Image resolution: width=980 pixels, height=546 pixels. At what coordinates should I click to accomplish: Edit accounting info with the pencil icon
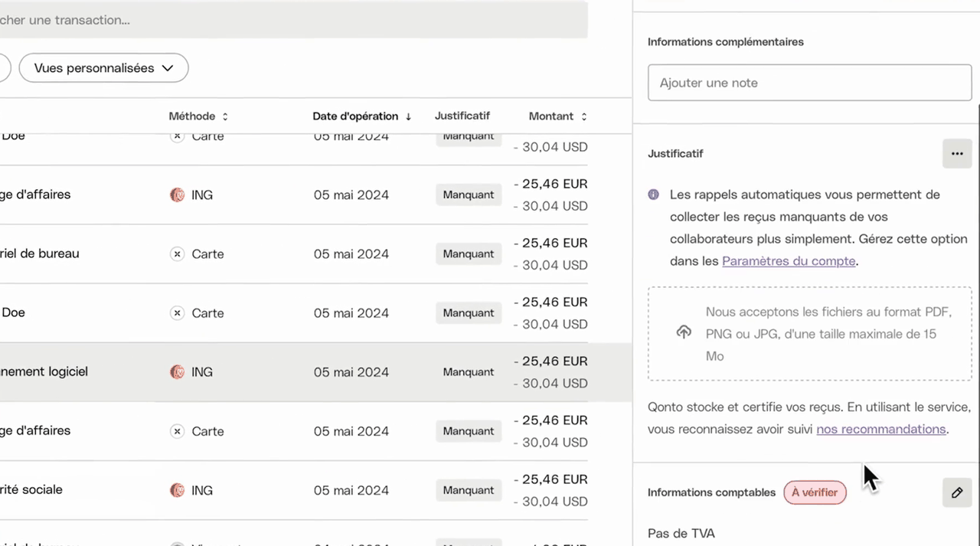click(x=957, y=492)
